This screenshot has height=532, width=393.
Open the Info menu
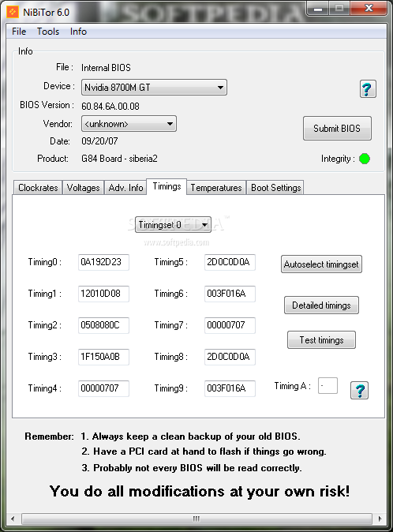point(78,32)
